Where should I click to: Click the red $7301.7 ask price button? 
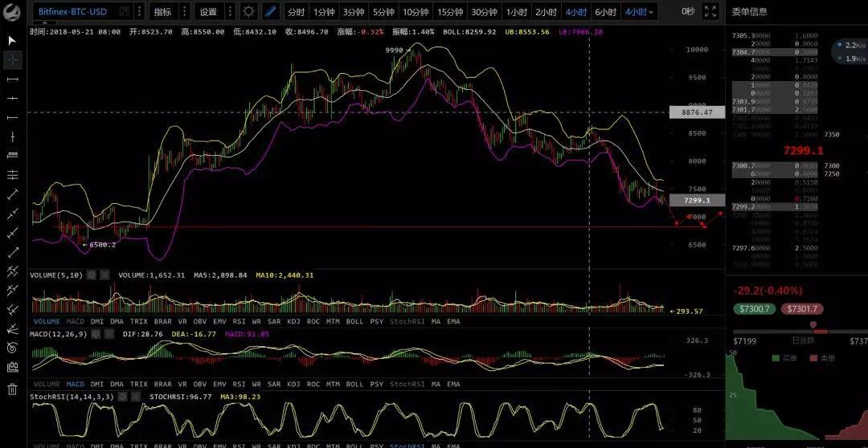click(802, 309)
